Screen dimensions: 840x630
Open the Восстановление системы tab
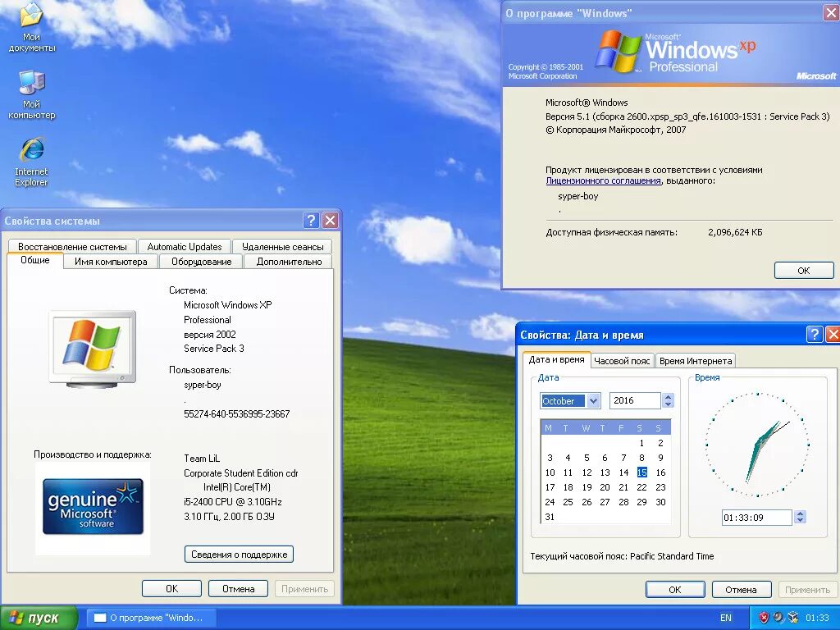[x=72, y=246]
